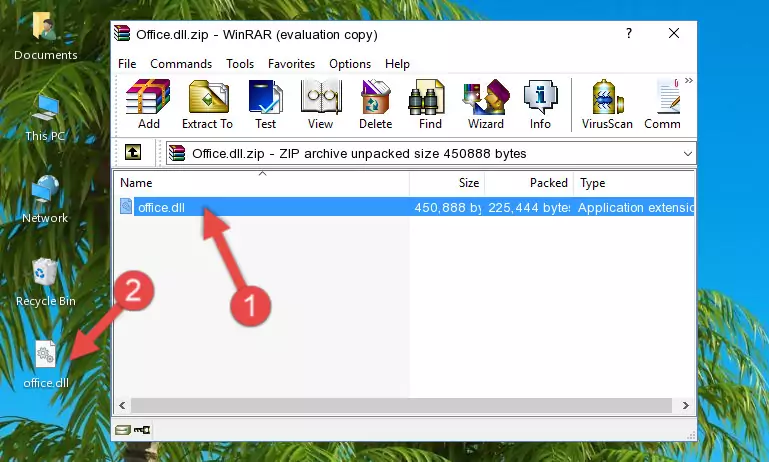Viewport: 769px width, 462px height.
Task: Click the horizontal scrollbar right arrow
Action: point(686,405)
